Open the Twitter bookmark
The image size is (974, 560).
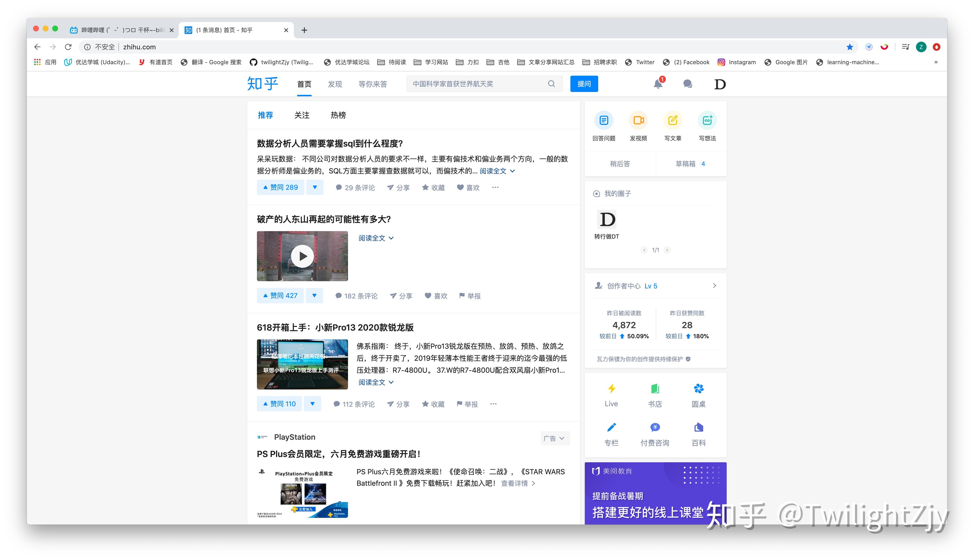tap(640, 62)
